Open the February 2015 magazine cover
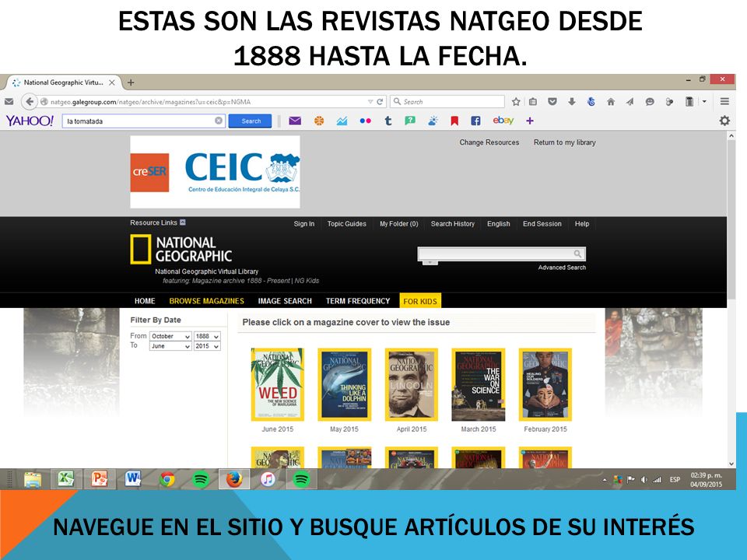The image size is (747, 560). [x=545, y=385]
